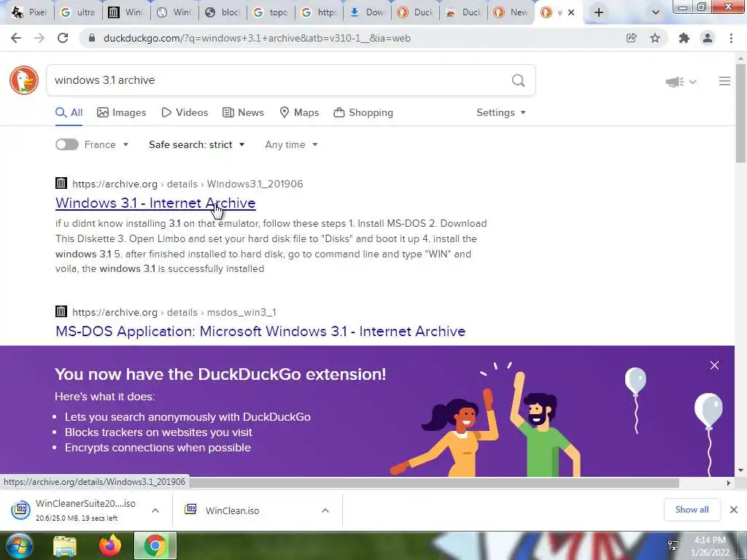The width and height of the screenshot is (747, 560).
Task: Click Chrome icon in the taskbar
Action: tap(155, 545)
